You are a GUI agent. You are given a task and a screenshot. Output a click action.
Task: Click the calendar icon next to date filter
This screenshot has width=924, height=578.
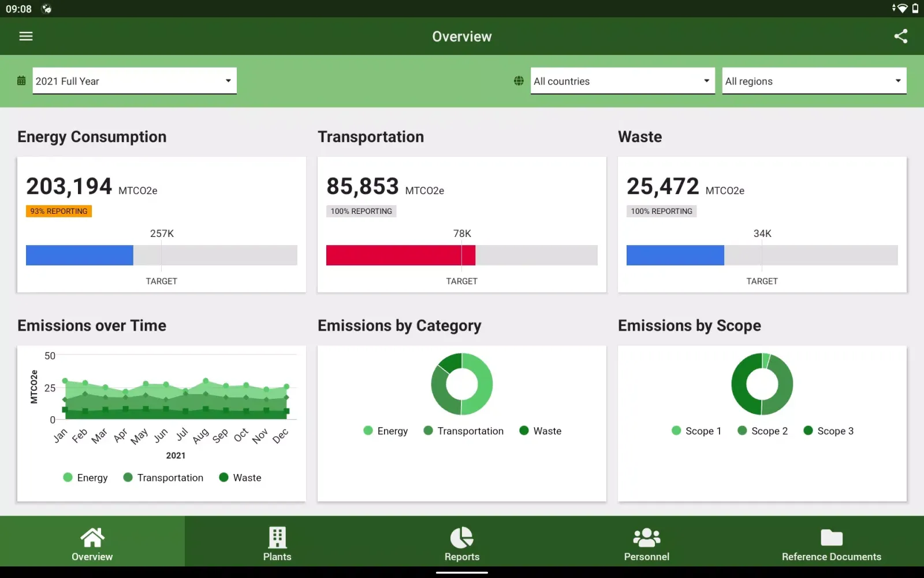pyautogui.click(x=21, y=81)
